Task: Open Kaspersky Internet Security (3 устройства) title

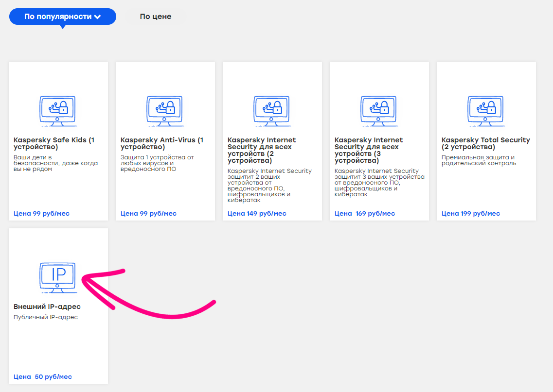Action: tap(369, 150)
